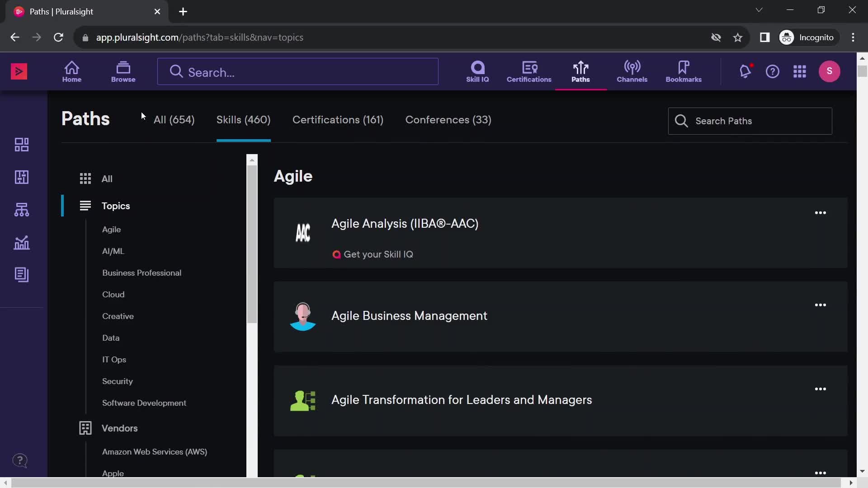This screenshot has height=488, width=868.
Task: Go back using browser back arrow
Action: click(15, 38)
